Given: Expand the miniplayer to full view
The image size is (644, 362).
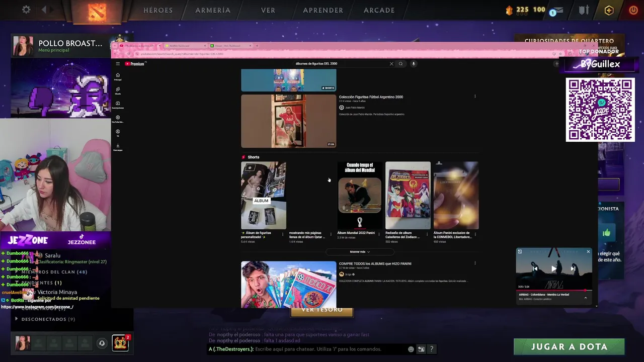Looking at the screenshot, I should tap(520, 251).
